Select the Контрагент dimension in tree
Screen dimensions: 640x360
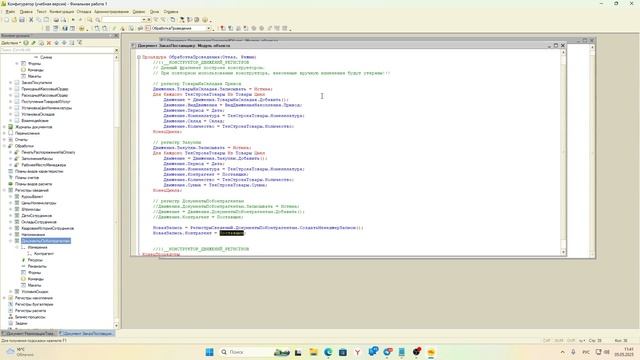44,253
